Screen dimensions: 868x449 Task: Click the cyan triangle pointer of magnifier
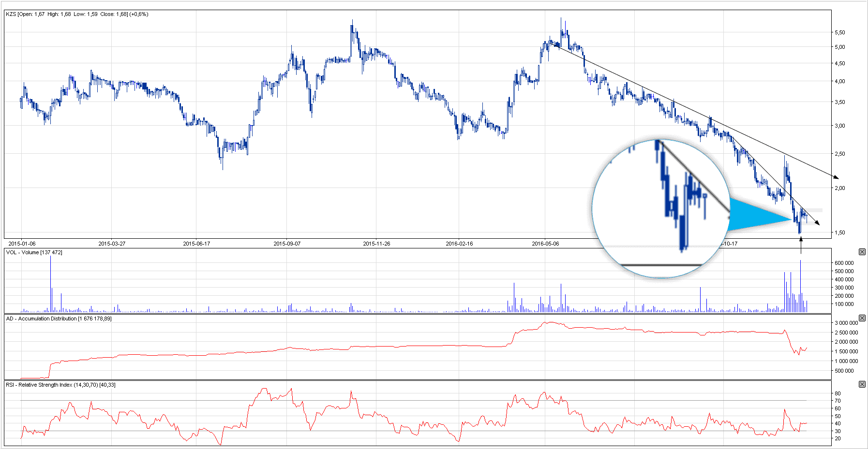[757, 215]
